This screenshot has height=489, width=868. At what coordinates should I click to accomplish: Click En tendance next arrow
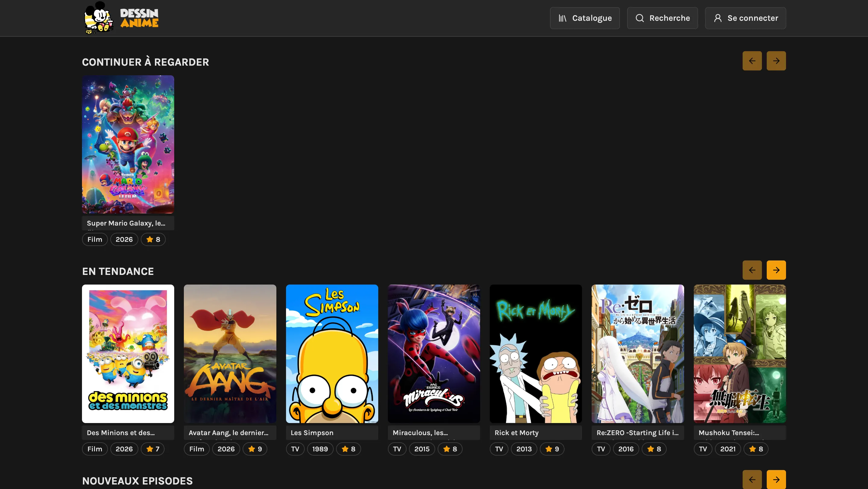coord(776,270)
